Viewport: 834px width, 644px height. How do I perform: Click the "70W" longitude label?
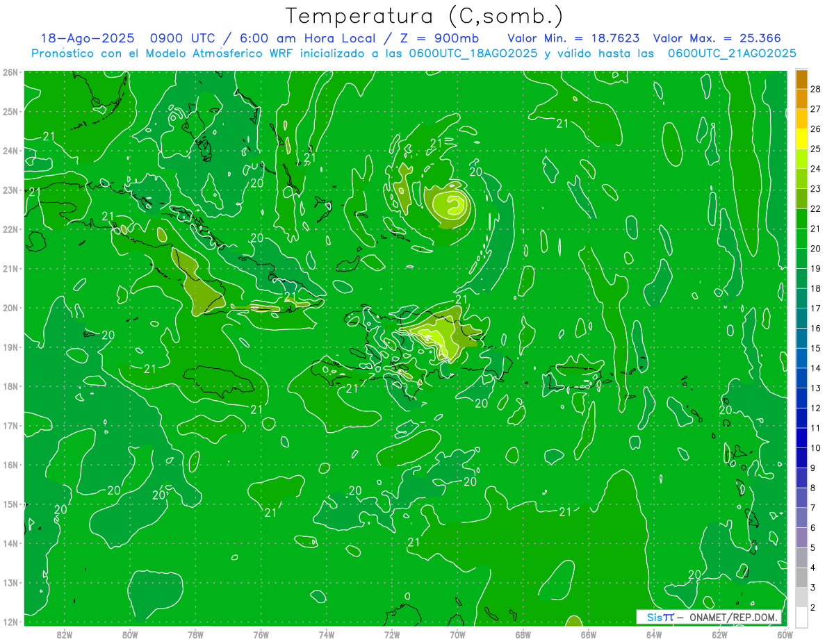pos(457,634)
